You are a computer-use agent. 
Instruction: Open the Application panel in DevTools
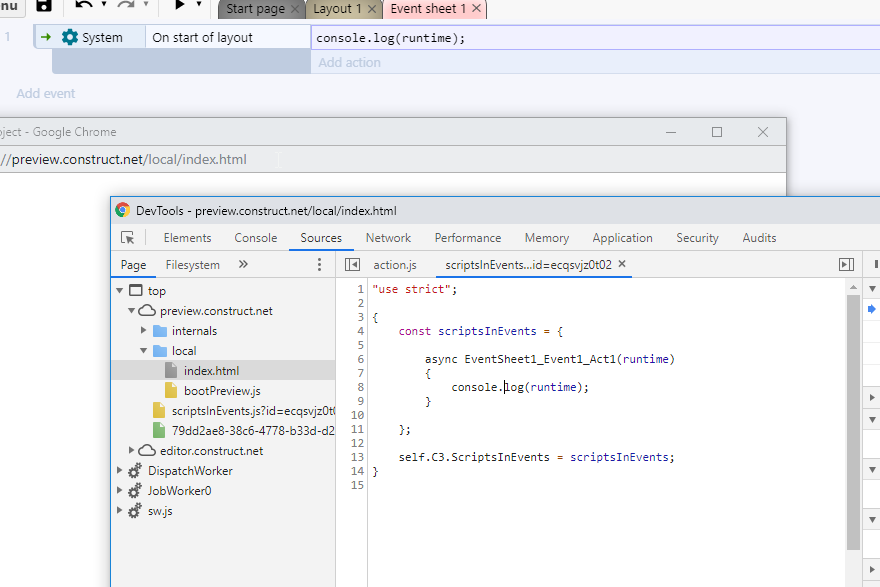[622, 238]
